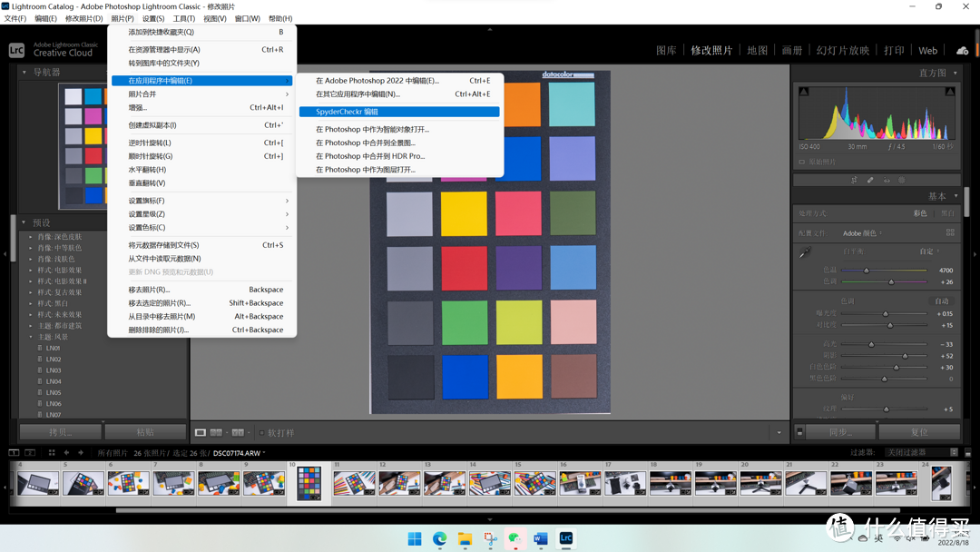980x552 pixels.
Task: Click the 拷贝... button
Action: (61, 432)
